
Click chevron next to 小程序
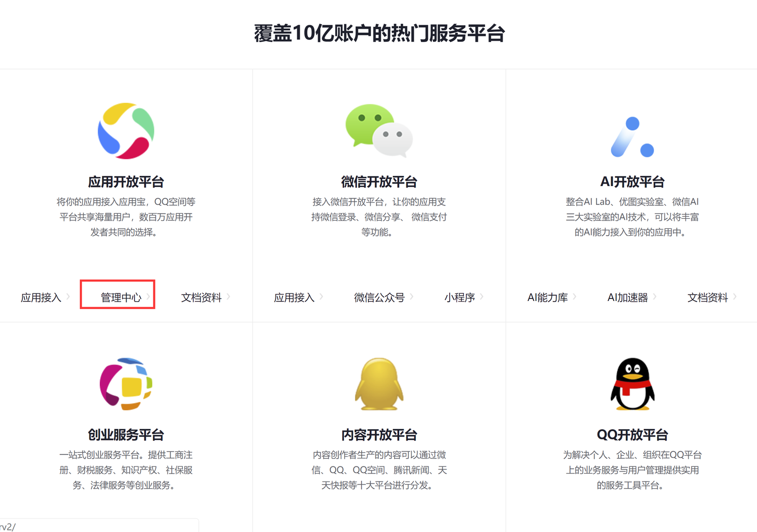(481, 297)
